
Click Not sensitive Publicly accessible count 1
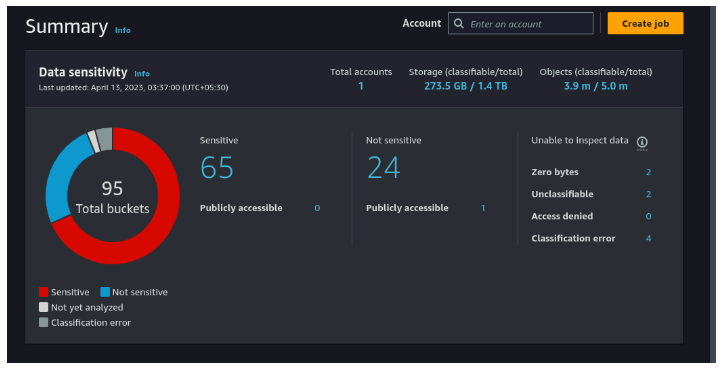(483, 208)
